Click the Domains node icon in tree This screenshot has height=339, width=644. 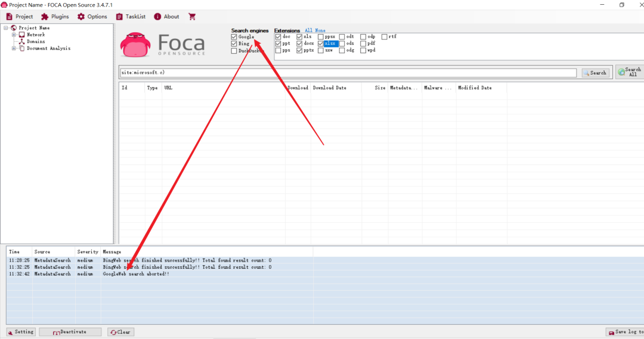22,42
